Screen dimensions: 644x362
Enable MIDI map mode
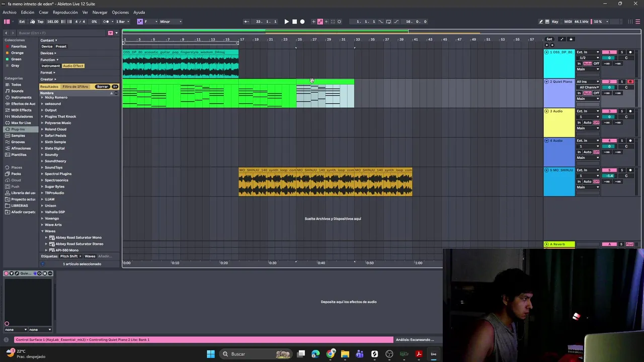click(x=568, y=22)
